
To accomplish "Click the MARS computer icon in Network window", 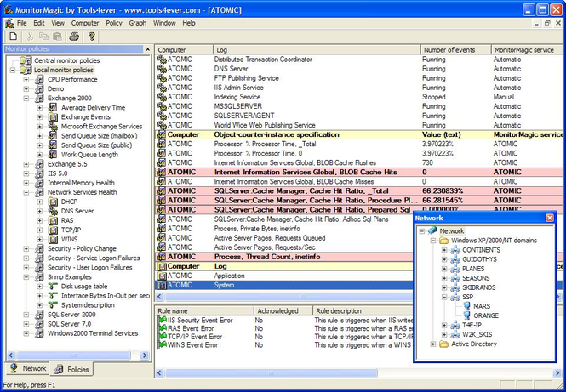I will pos(466,306).
